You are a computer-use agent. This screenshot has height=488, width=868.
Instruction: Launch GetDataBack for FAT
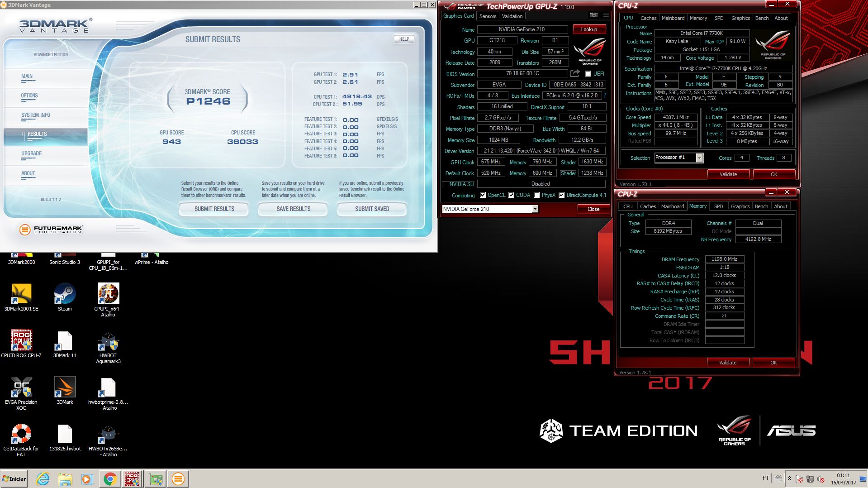click(x=21, y=440)
